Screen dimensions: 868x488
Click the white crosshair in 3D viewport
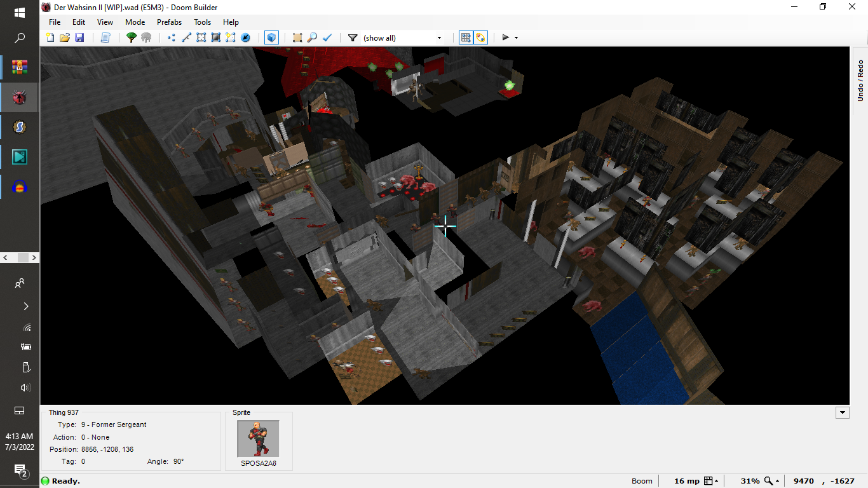point(445,226)
